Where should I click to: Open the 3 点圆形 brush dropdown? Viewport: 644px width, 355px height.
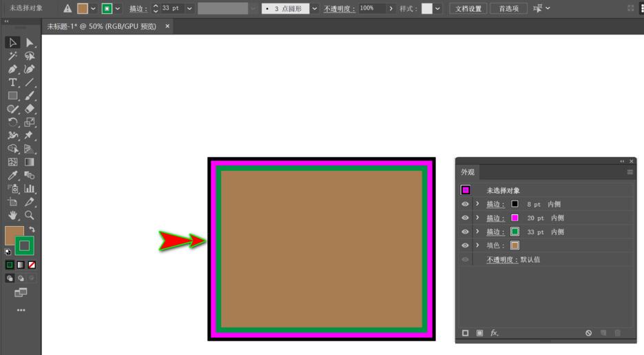tap(315, 8)
